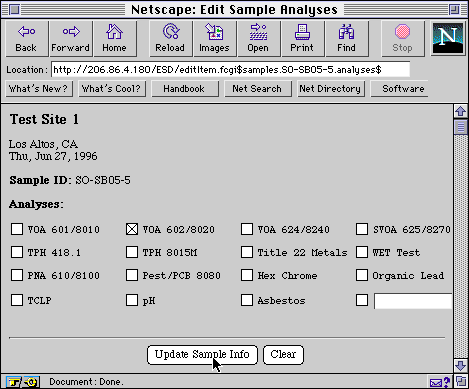Click the Net Directory button
The image size is (469, 389).
point(331,89)
